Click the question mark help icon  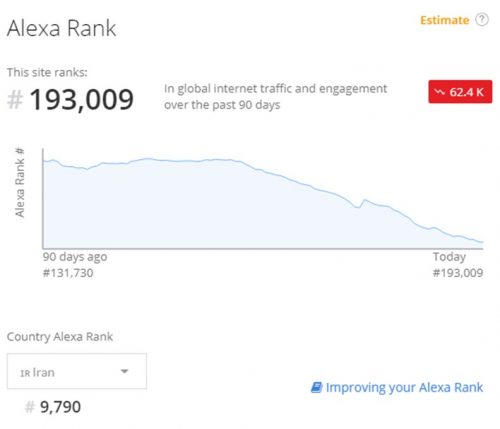click(482, 20)
